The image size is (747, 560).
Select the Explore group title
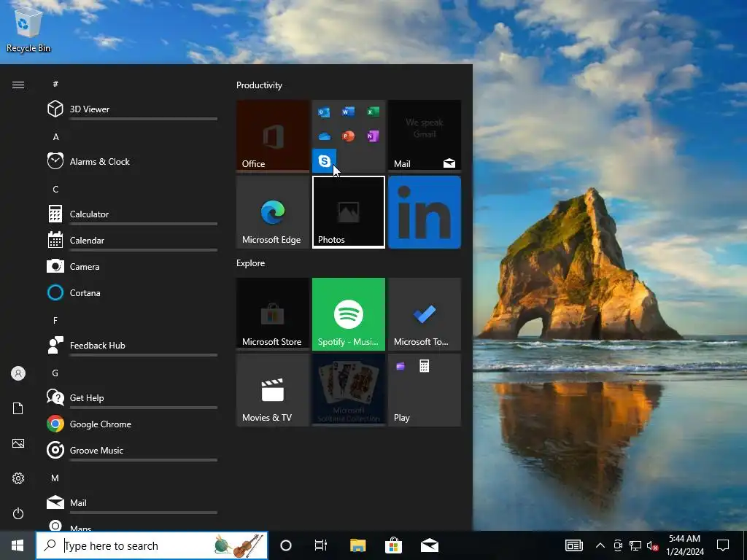point(251,262)
